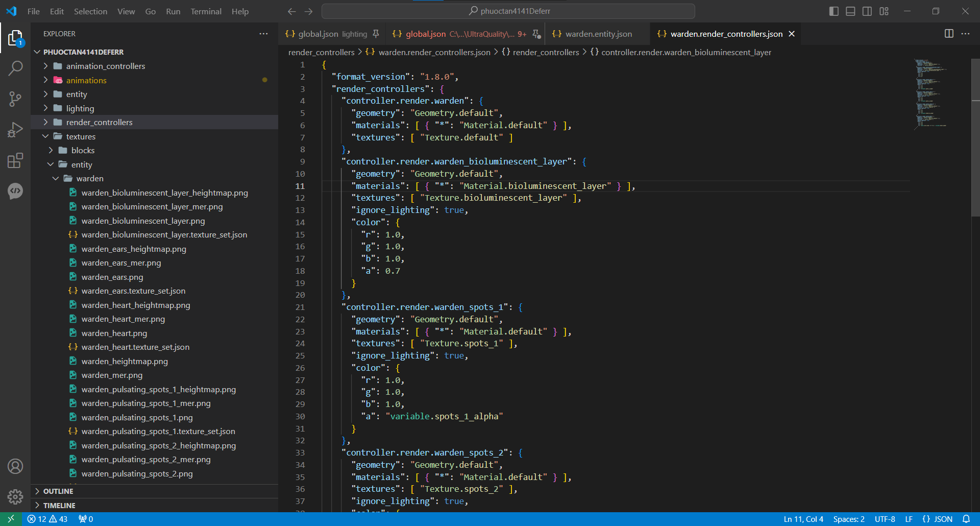Open the Extensions view
This screenshot has width=980, height=526.
15,161
